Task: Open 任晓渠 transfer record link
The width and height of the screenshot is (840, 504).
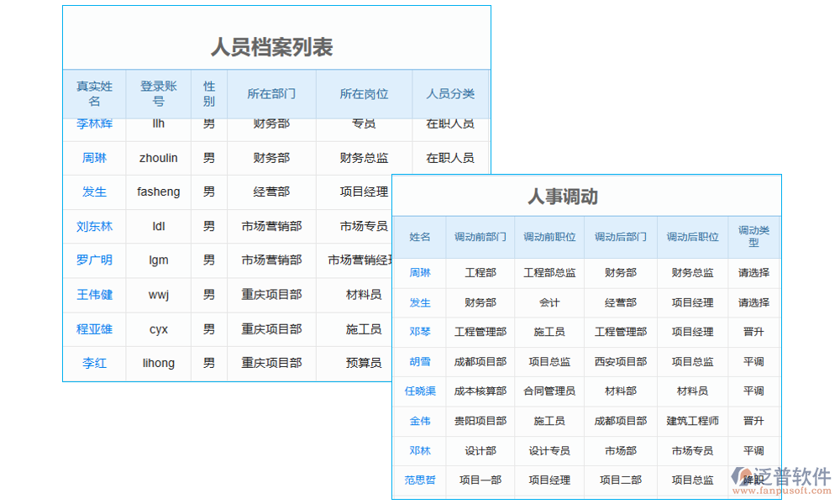Action: pyautogui.click(x=420, y=391)
